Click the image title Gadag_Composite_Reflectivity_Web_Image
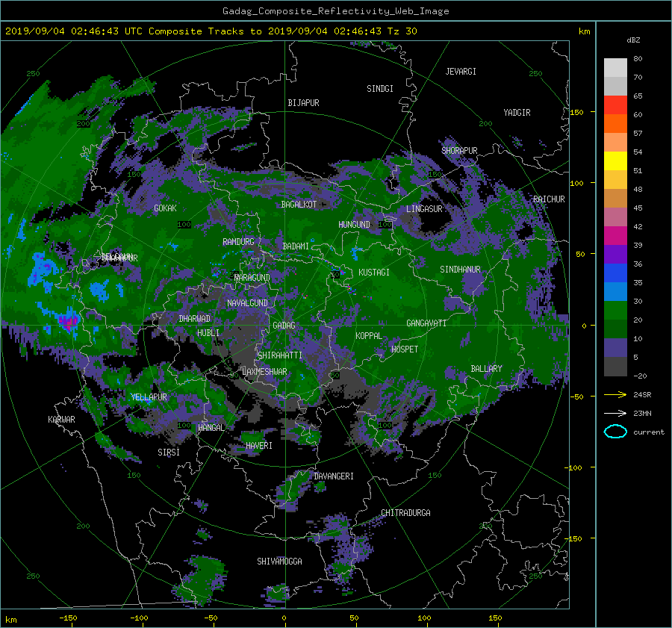The height and width of the screenshot is (628, 672). pos(335,11)
